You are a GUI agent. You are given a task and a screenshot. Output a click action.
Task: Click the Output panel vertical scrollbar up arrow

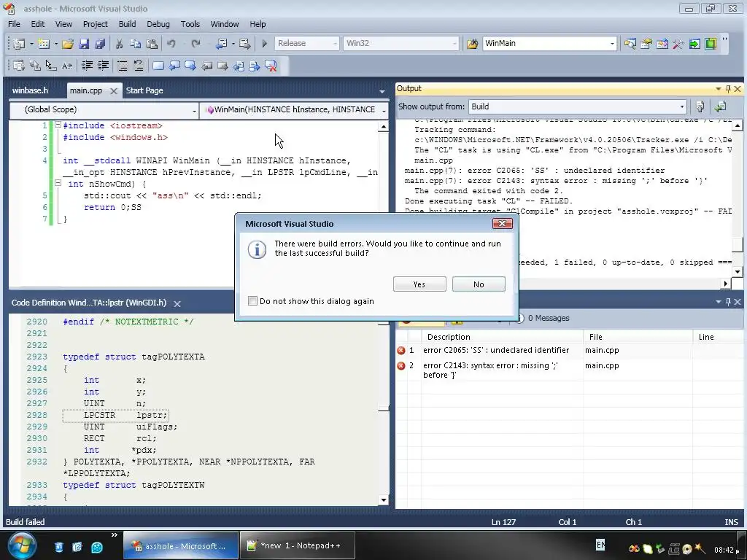point(738,125)
